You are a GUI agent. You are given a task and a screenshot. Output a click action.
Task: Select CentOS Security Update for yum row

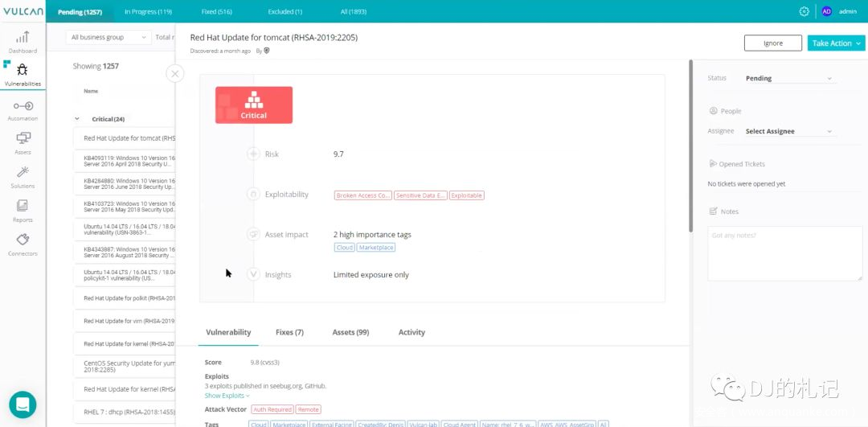pyautogui.click(x=125, y=366)
